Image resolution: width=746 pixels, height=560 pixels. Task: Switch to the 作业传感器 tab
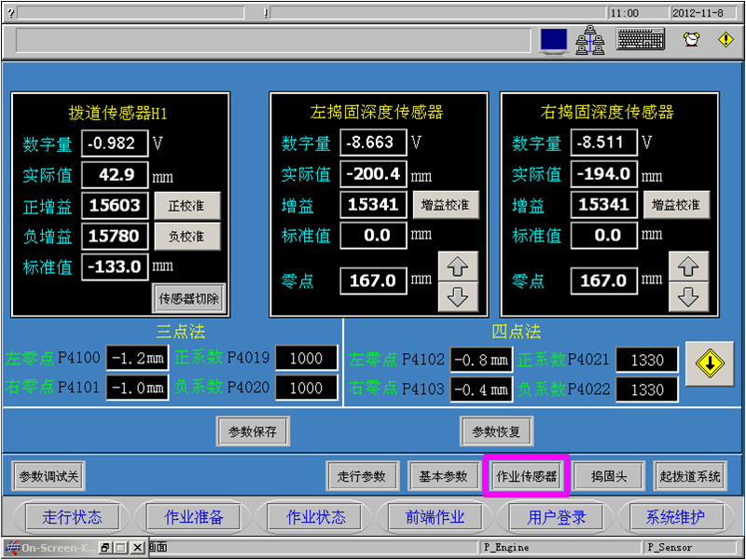526,476
